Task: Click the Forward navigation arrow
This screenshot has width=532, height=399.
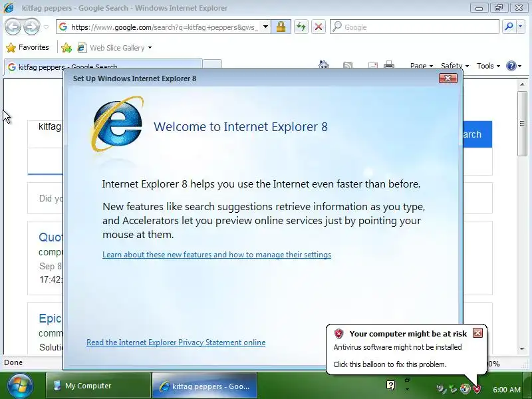Action: click(32, 27)
